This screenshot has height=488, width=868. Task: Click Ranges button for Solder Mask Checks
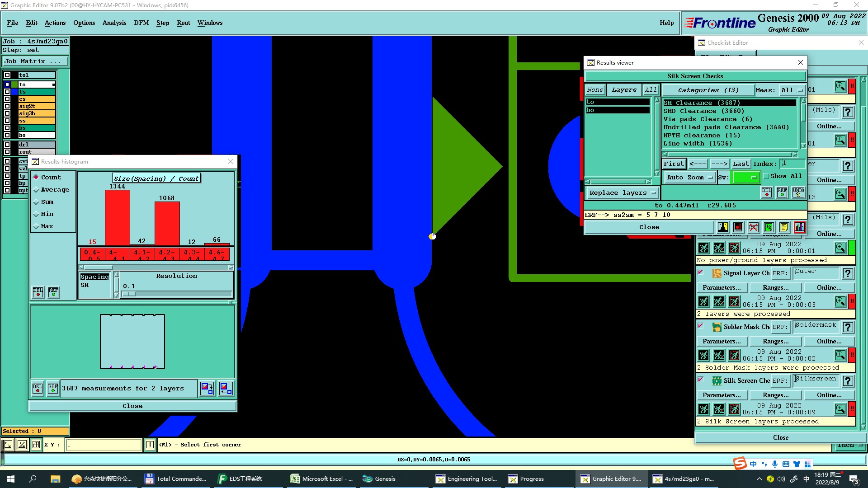click(x=775, y=341)
